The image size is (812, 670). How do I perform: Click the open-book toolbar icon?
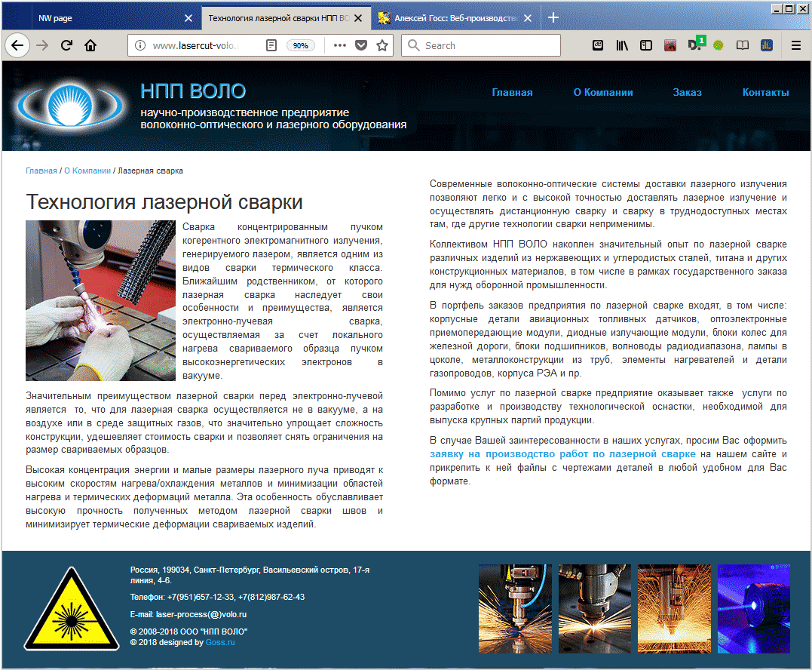[743, 45]
